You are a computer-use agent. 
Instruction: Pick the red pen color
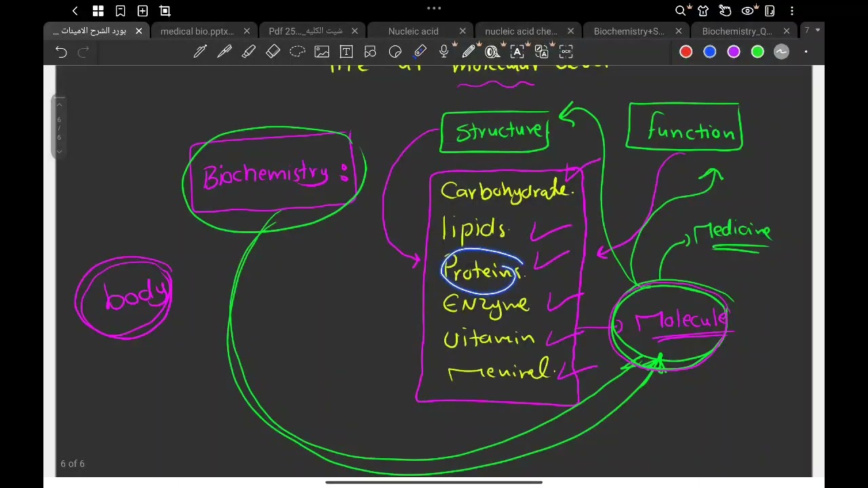click(x=686, y=52)
